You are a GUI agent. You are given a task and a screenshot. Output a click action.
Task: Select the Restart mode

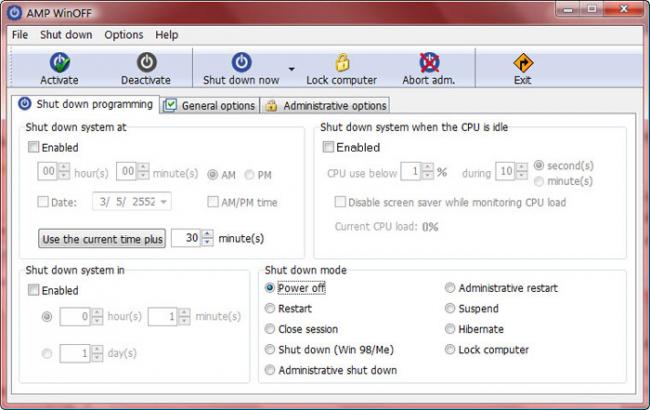270,308
